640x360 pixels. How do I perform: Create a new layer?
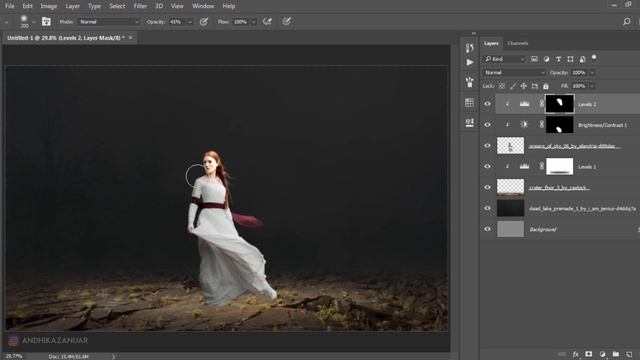[629, 354]
